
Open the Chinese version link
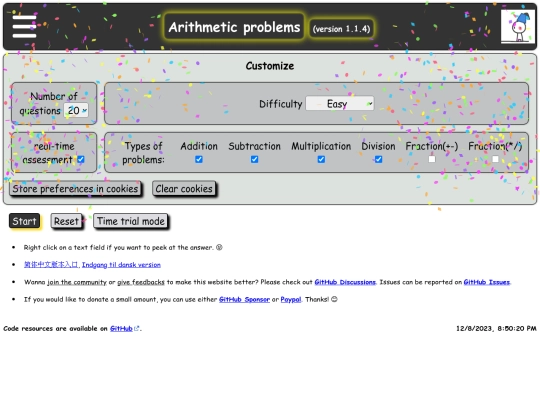tap(51, 264)
